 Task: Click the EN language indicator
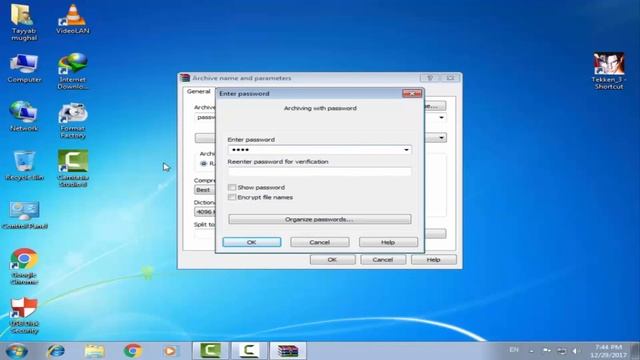[x=514, y=350]
